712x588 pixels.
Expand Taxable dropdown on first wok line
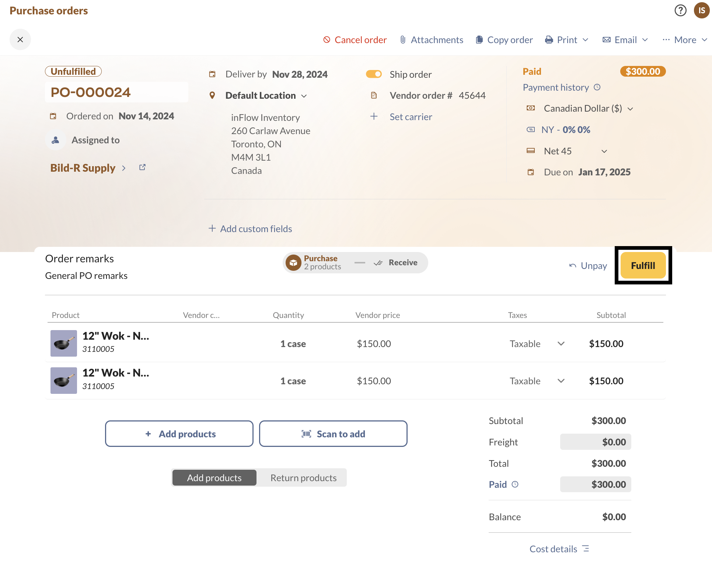click(x=561, y=343)
